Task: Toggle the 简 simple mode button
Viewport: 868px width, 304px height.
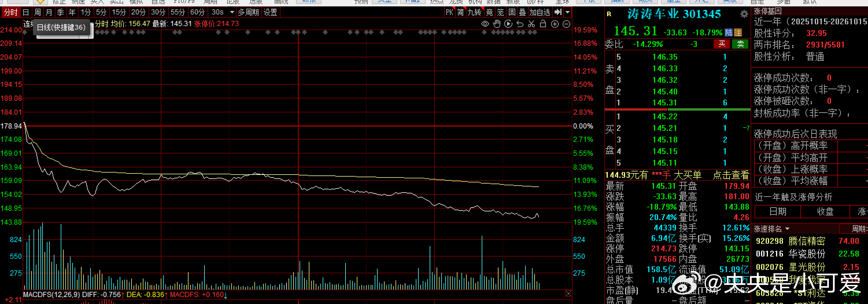Action: (x=460, y=12)
